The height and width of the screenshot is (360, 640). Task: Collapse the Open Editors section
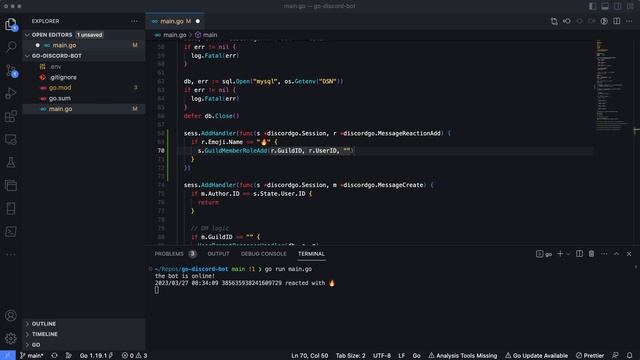tap(84, 35)
